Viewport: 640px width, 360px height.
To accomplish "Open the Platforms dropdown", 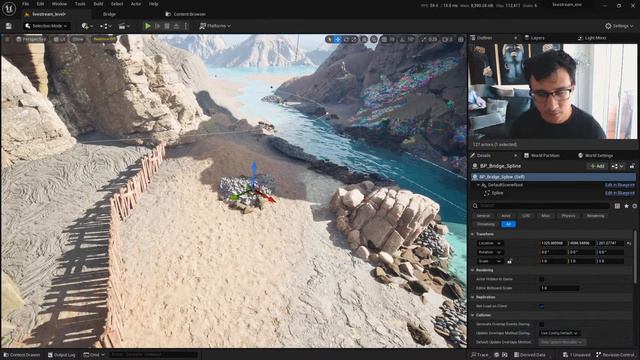I will [215, 26].
